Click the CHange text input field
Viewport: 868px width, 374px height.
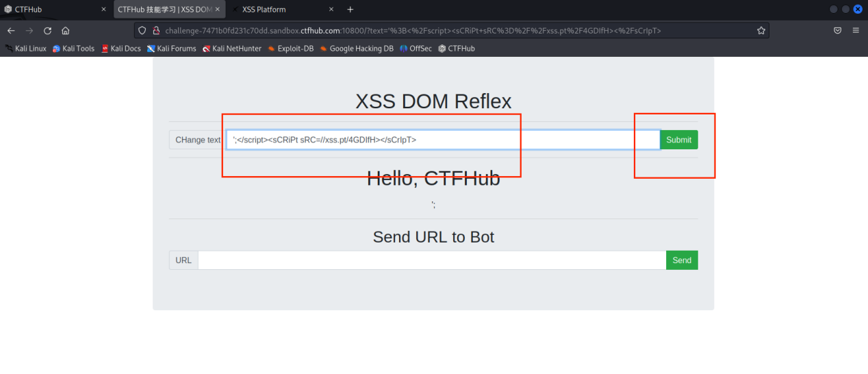(443, 140)
